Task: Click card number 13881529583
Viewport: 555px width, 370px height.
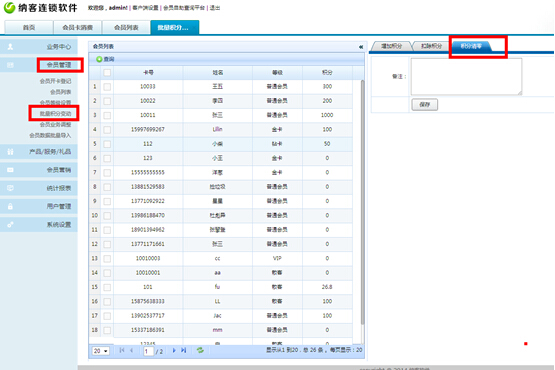Action: [x=148, y=187]
